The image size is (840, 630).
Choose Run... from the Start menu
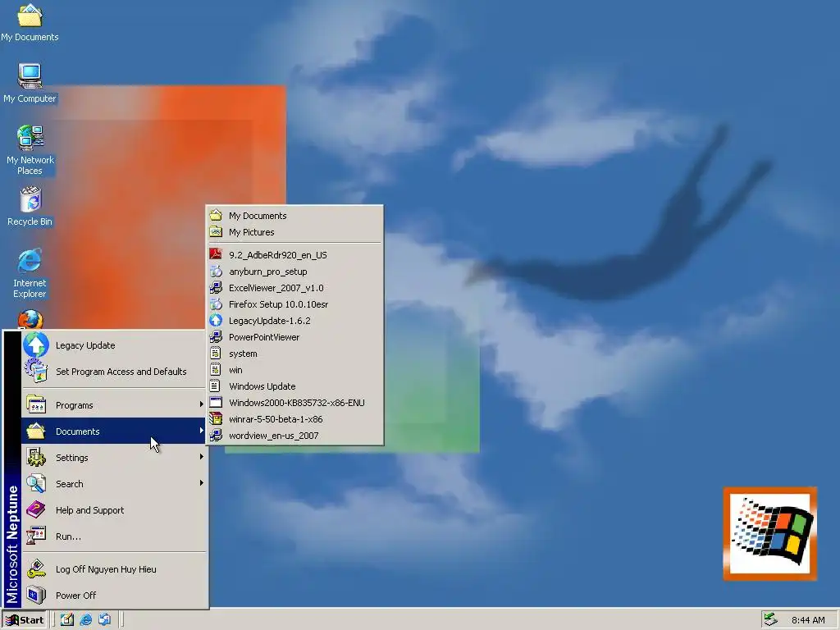pyautogui.click(x=113, y=536)
